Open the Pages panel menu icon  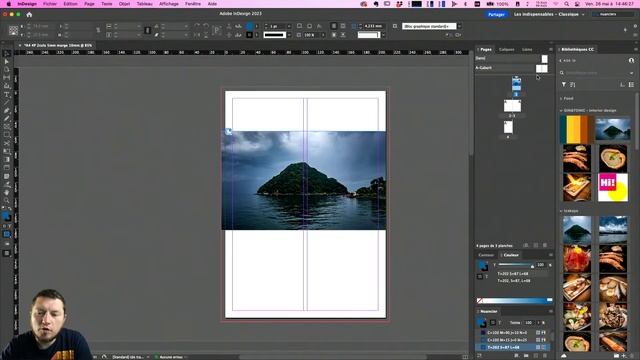(551, 49)
